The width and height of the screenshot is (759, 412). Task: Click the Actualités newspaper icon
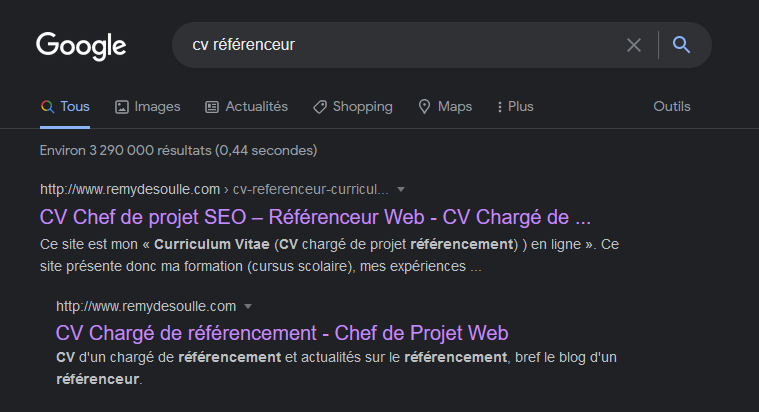click(x=212, y=107)
